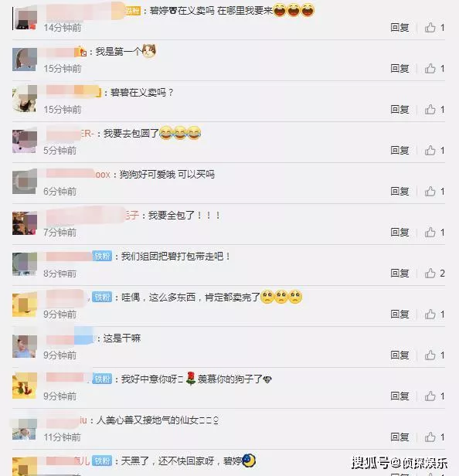Like the comment '我要全包了！！！'
Image resolution: width=459 pixels, height=476 pixels.
[430, 233]
